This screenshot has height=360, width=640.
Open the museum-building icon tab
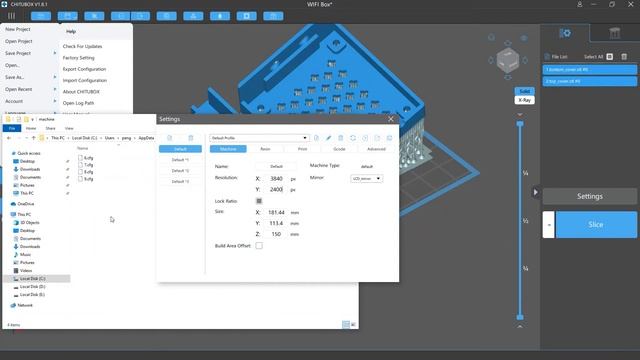pyautogui.click(x=615, y=33)
